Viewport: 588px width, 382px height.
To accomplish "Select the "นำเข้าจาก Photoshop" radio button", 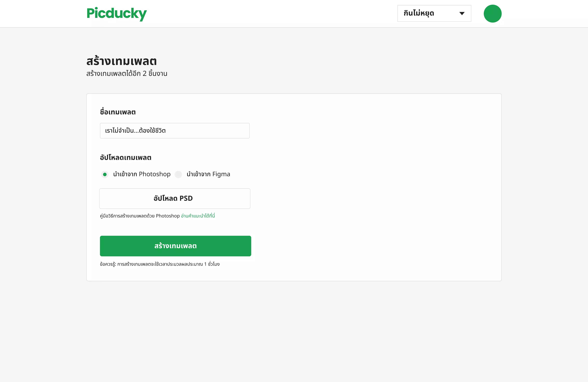I will tap(105, 174).
